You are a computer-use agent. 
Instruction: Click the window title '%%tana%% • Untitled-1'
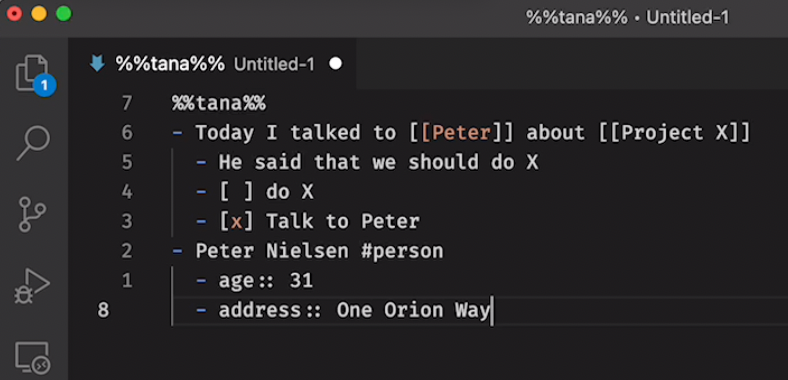[x=628, y=18]
